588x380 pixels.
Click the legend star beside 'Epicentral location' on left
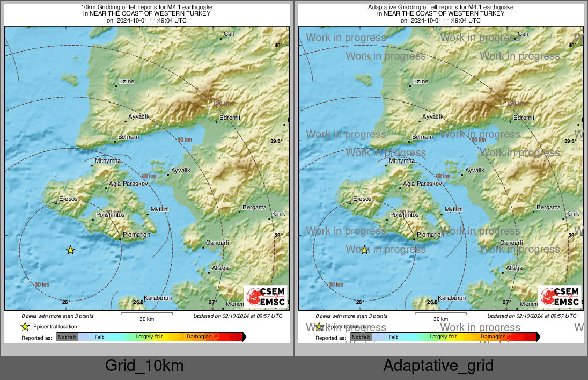[25, 326]
